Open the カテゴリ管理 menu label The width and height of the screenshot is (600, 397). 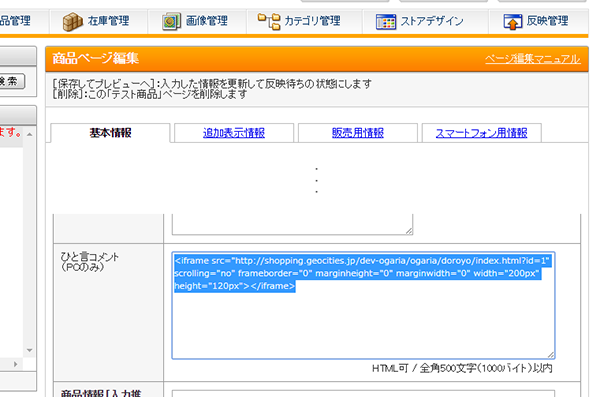(312, 21)
